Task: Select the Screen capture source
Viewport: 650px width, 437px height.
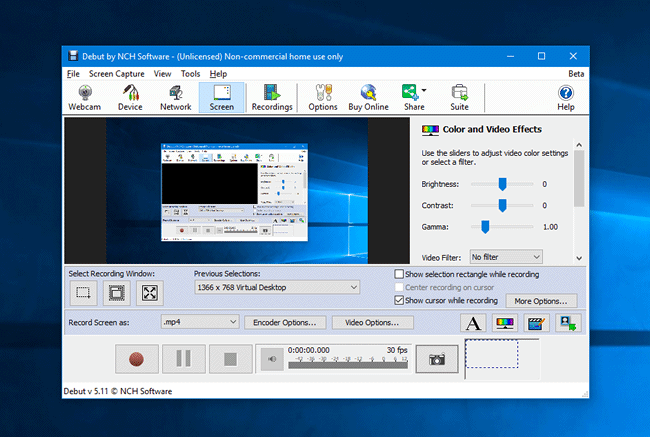Action: [221, 98]
